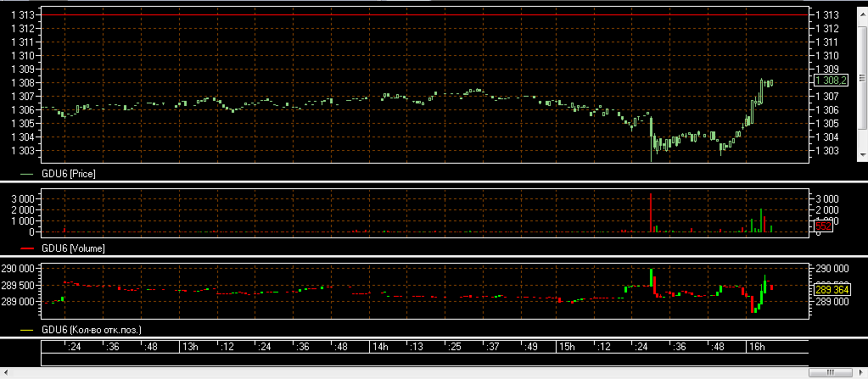Click the horizontal scrollbar thumb
Image resolution: width=868 pixels, height=379 pixels.
(831, 372)
